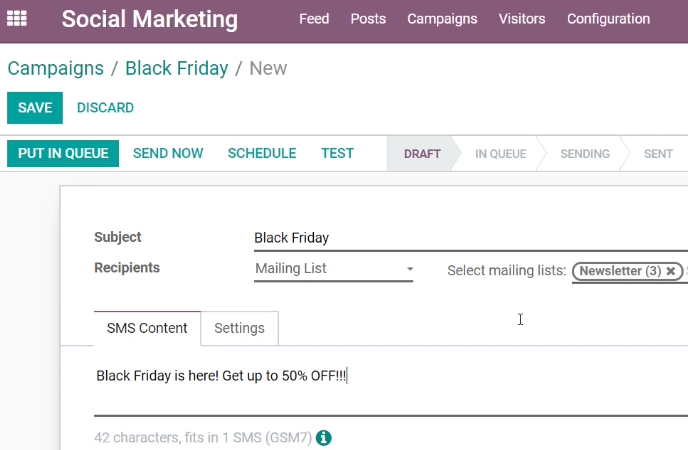Click SEND NOW

pos(168,154)
